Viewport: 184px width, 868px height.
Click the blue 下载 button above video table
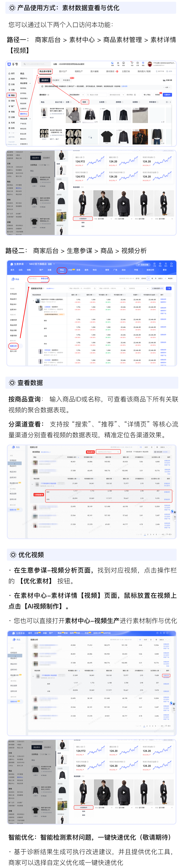click(x=169, y=288)
